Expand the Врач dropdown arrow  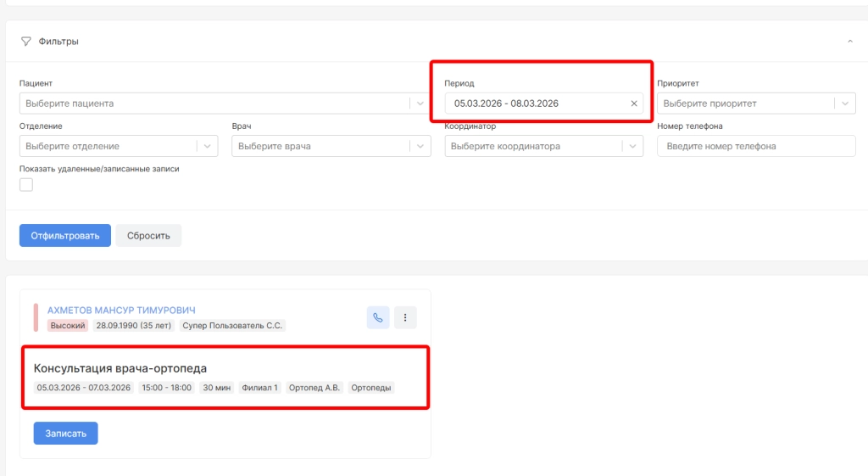pyautogui.click(x=420, y=146)
